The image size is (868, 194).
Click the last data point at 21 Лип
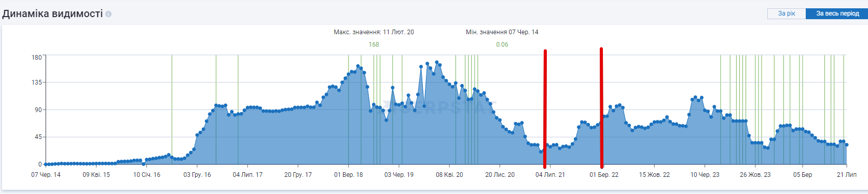(x=847, y=145)
